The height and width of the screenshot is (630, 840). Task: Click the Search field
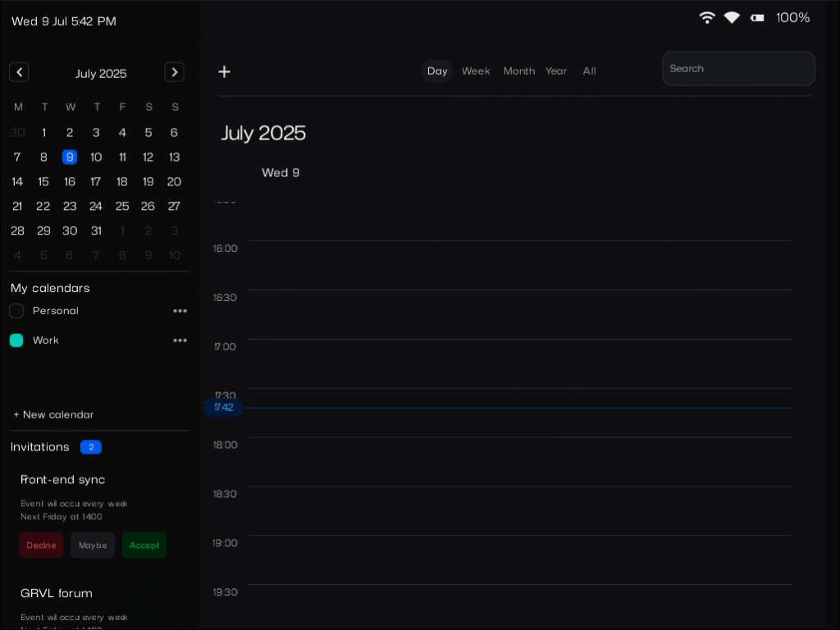pyautogui.click(x=738, y=69)
